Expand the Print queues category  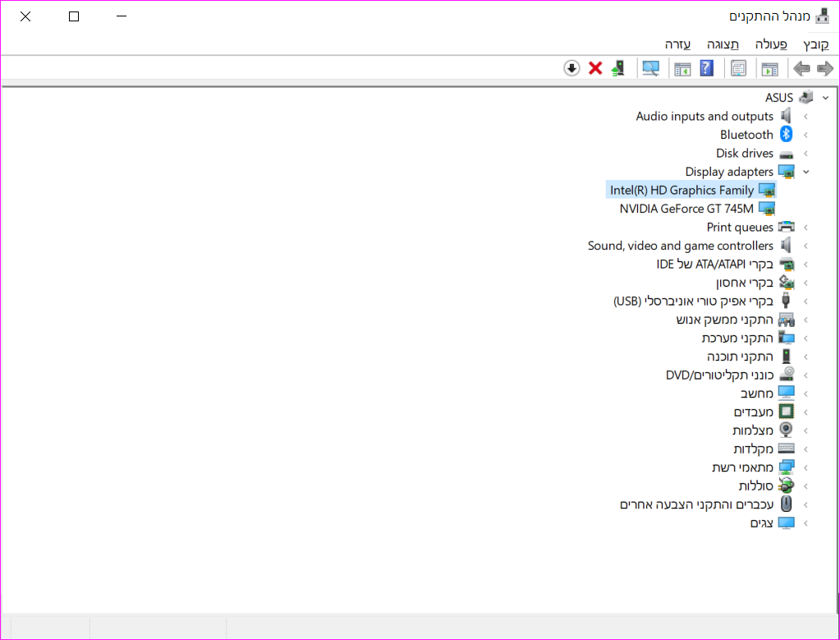click(806, 228)
